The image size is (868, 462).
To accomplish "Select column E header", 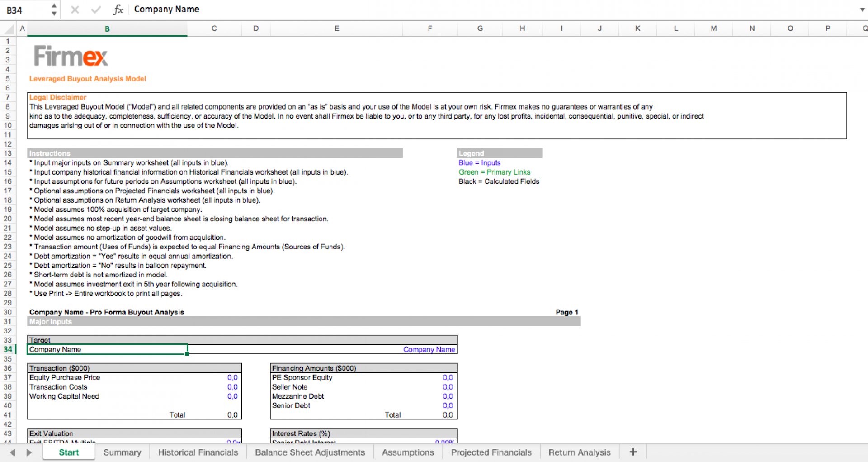I will point(336,29).
